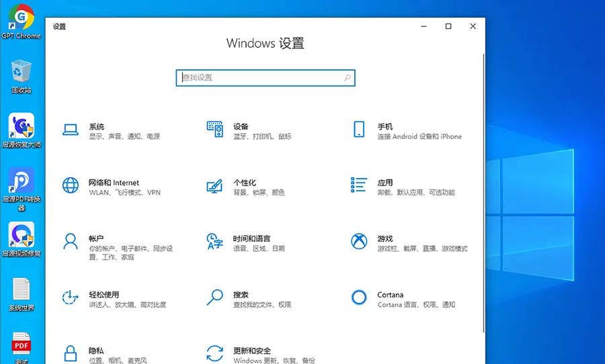Image resolution: width=605 pixels, height=364 pixels.
Task: Click the text "卸载、默认应用、可选功能"
Action: coord(416,193)
